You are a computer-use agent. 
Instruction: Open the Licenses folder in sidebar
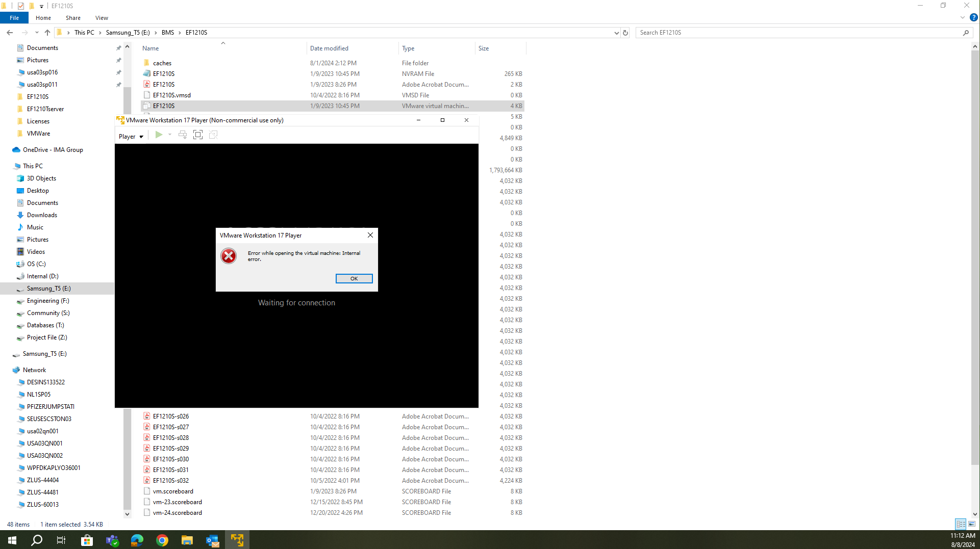(x=38, y=121)
